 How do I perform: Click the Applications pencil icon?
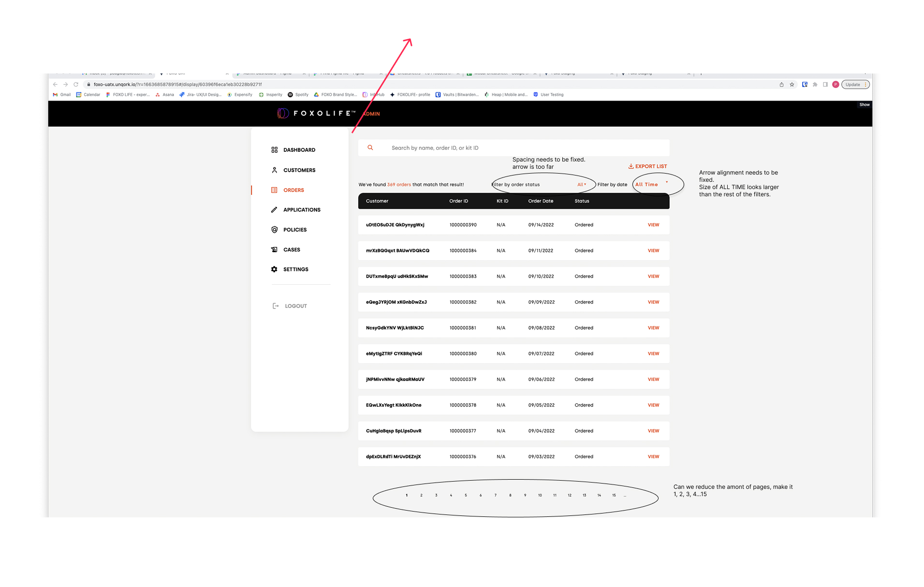(x=274, y=210)
